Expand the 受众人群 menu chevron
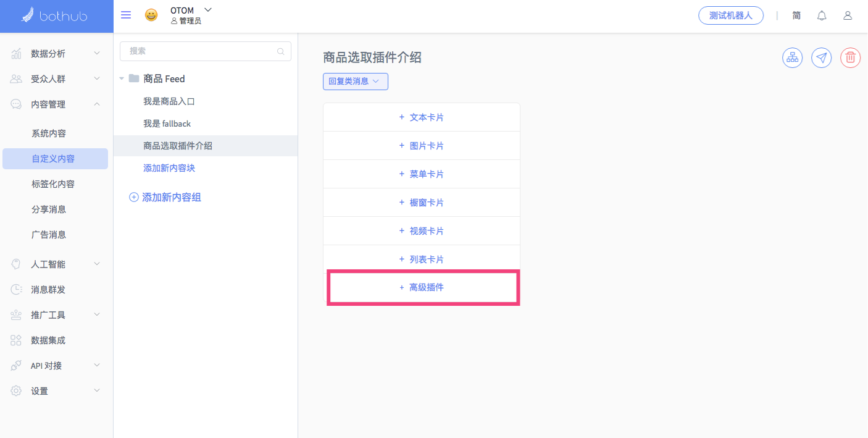868x438 pixels. 97,79
